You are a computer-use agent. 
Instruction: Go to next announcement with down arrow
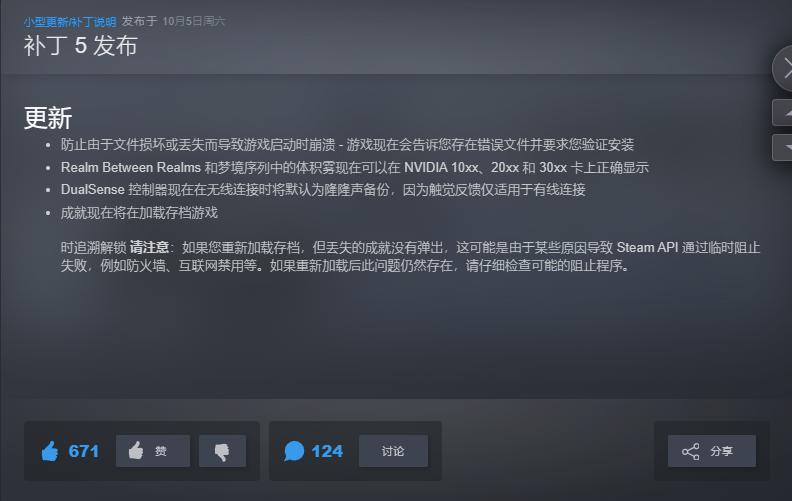click(784, 147)
